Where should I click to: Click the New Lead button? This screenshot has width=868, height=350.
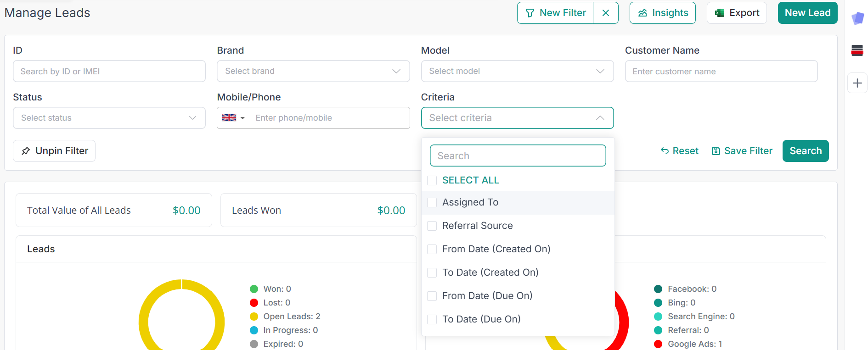(x=807, y=13)
